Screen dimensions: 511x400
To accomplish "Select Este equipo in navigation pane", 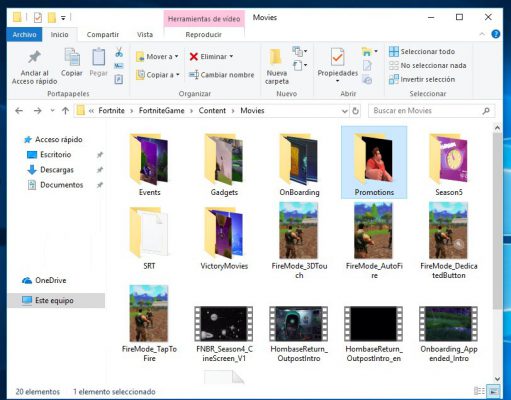I will (56, 300).
